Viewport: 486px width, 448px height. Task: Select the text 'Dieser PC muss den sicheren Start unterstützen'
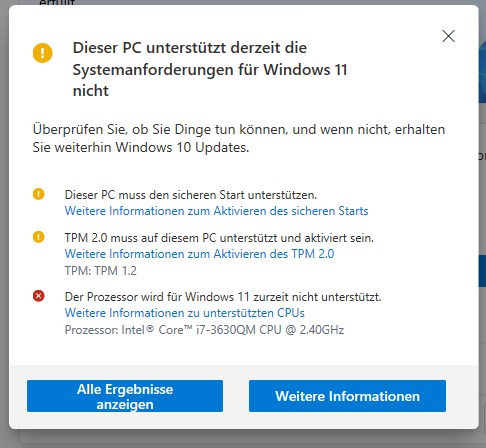pyautogui.click(x=191, y=195)
